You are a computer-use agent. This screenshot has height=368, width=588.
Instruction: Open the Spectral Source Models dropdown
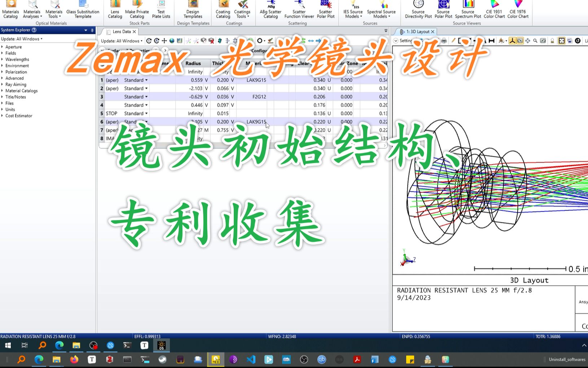(381, 10)
